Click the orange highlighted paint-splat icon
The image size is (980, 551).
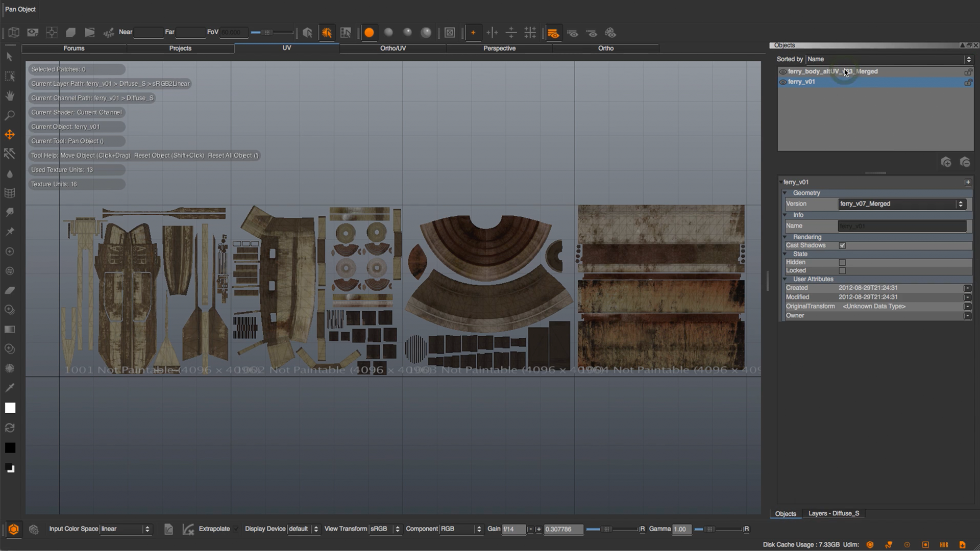click(x=327, y=33)
